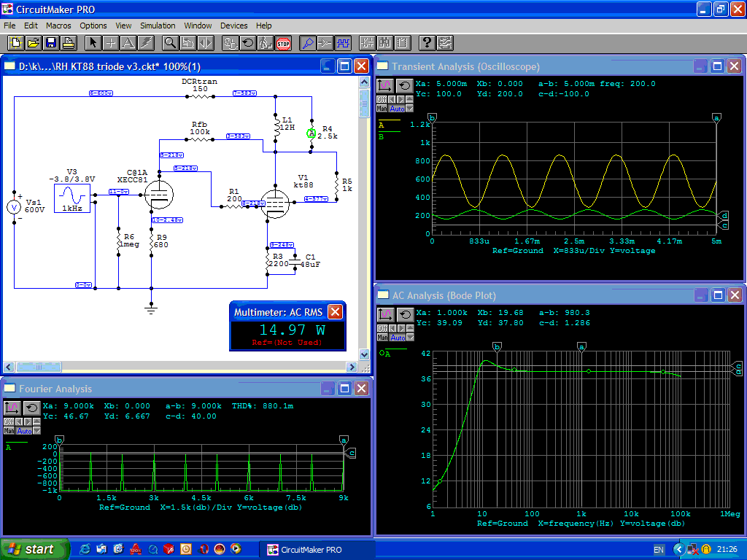747x560 pixels.
Task: Open the Devices menu
Action: pos(234,26)
